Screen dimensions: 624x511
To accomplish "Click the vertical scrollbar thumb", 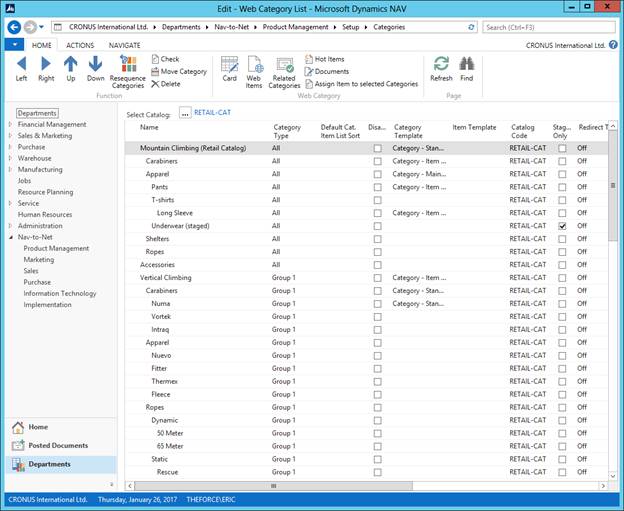I will (x=613, y=185).
